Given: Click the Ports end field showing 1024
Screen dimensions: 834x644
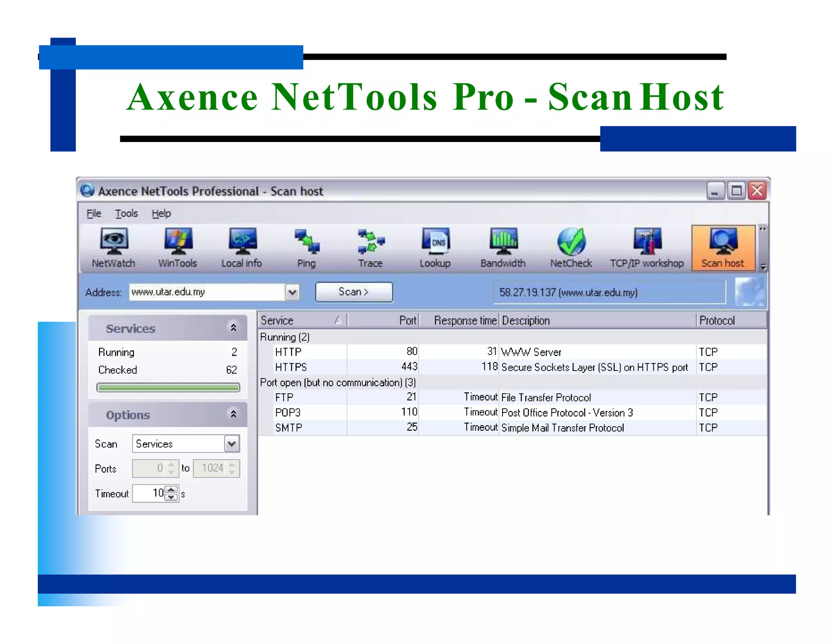Looking at the screenshot, I should [210, 468].
